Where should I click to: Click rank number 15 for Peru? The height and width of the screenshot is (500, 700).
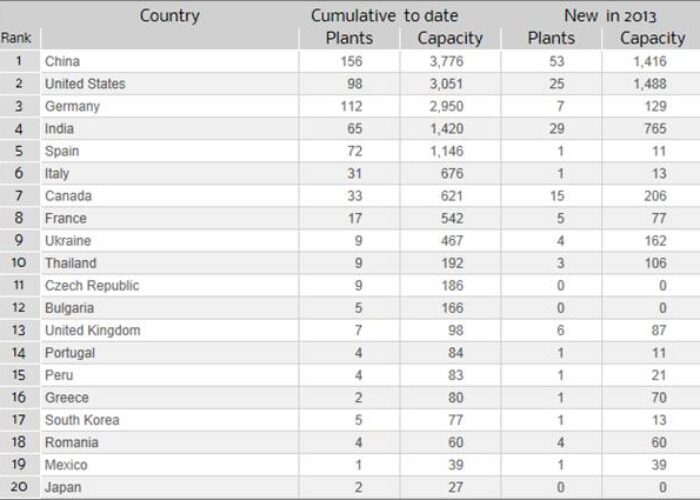click(x=18, y=375)
